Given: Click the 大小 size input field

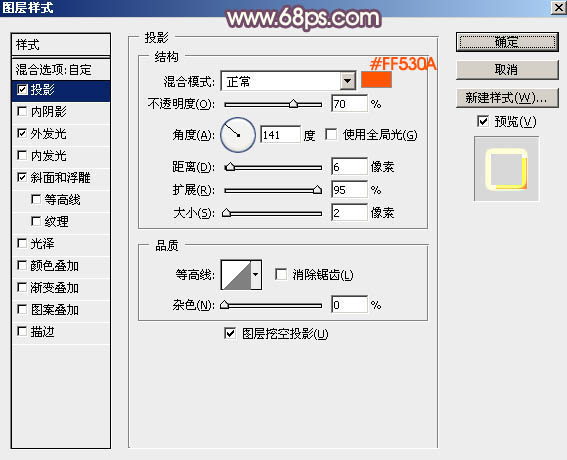Looking at the screenshot, I should [x=349, y=213].
